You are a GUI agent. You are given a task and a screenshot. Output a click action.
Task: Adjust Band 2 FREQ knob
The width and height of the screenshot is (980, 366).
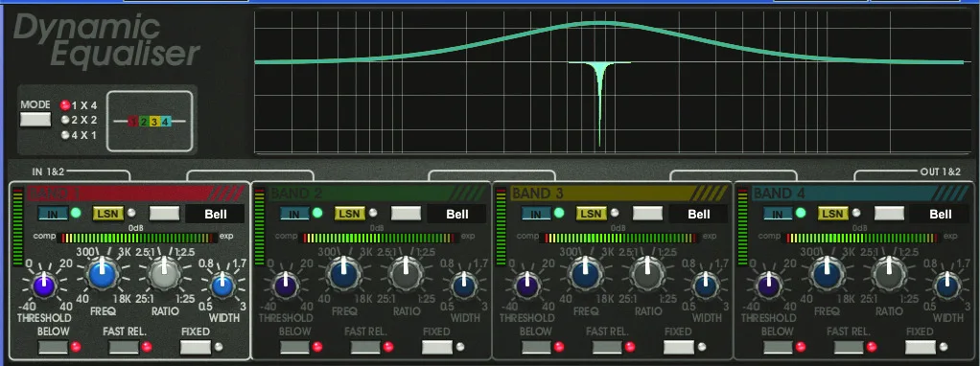[344, 274]
